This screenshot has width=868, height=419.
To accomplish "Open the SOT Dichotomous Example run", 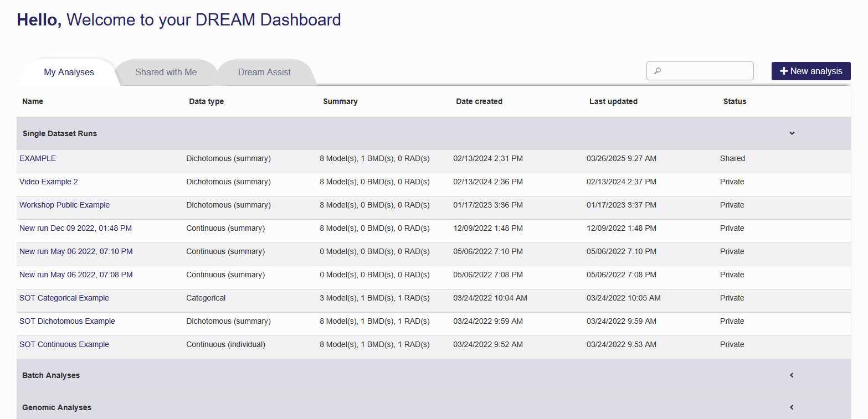I will click(67, 321).
